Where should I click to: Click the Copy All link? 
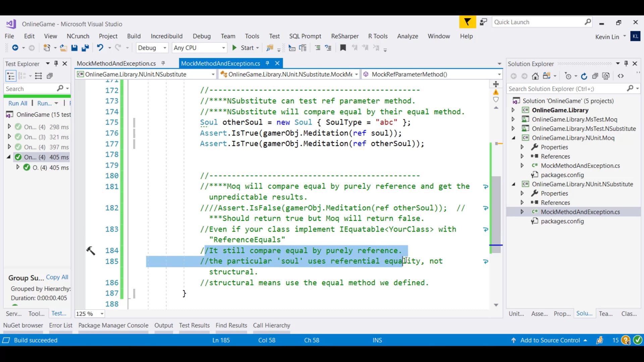pos(57,277)
